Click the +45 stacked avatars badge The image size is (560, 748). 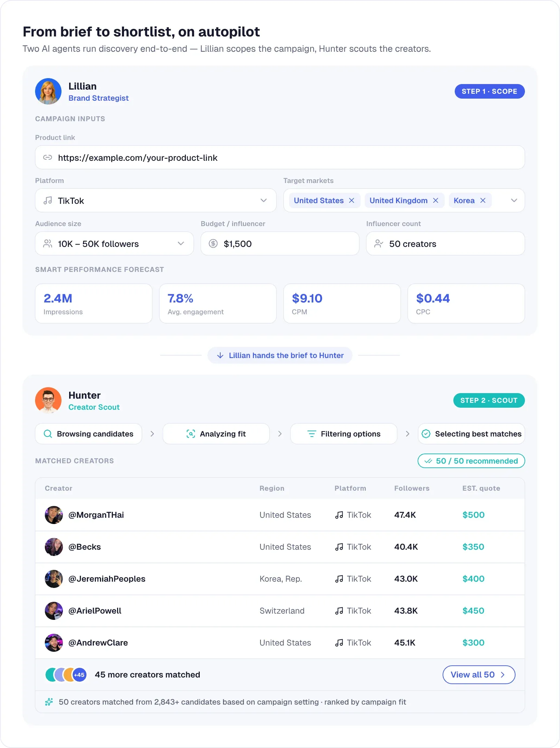point(79,675)
